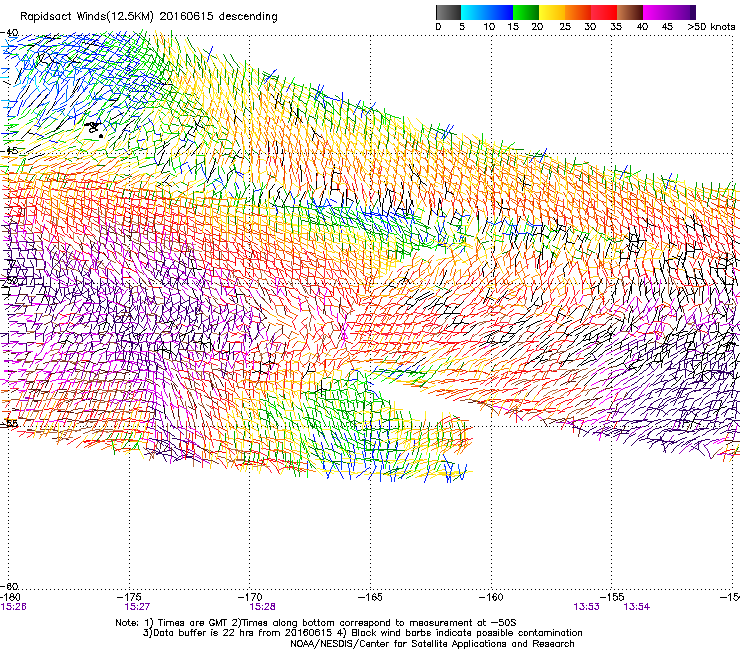Click the "35" legend scale label
The image size is (740, 650).
point(616,27)
